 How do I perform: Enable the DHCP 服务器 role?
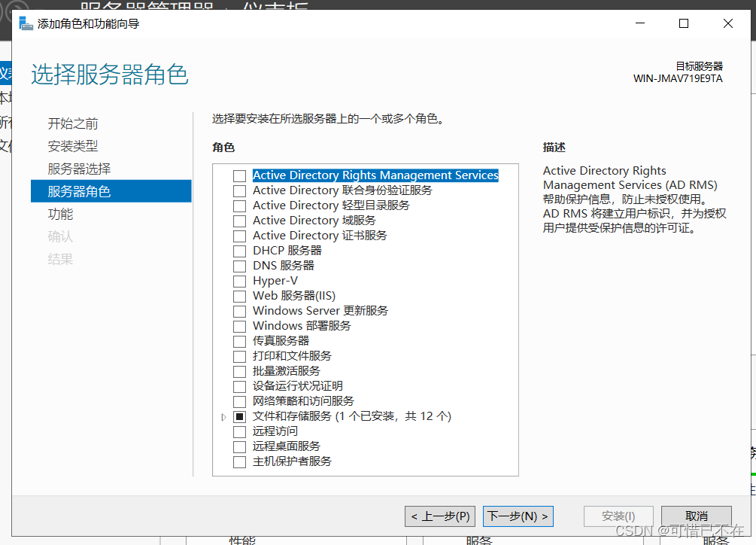click(x=240, y=250)
